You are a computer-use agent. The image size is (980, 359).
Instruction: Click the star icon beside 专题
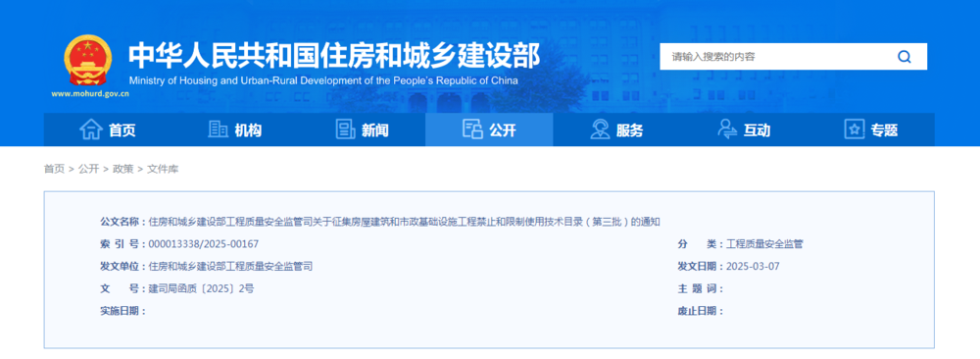pos(855,129)
